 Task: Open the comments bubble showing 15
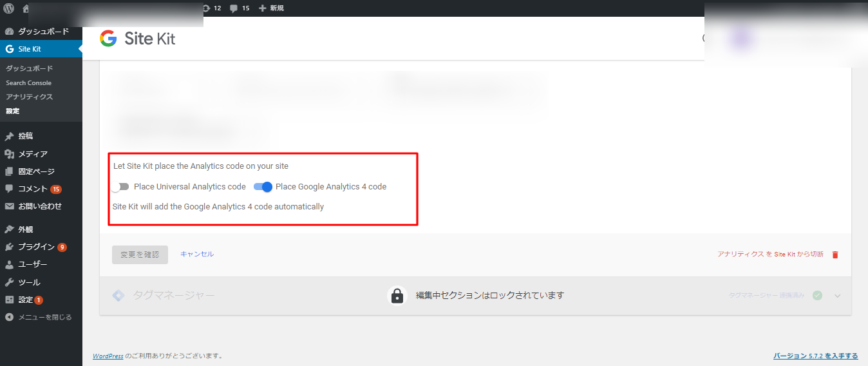point(240,8)
